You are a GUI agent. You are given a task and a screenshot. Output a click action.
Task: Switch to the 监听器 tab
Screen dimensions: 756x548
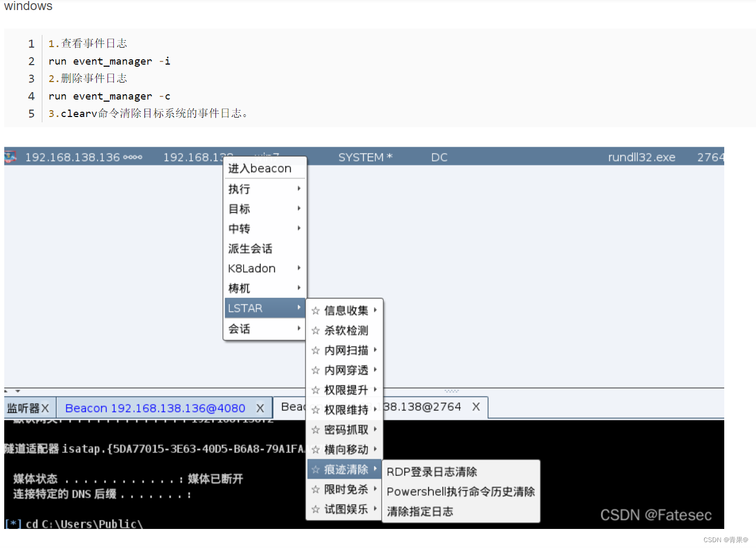click(x=23, y=408)
